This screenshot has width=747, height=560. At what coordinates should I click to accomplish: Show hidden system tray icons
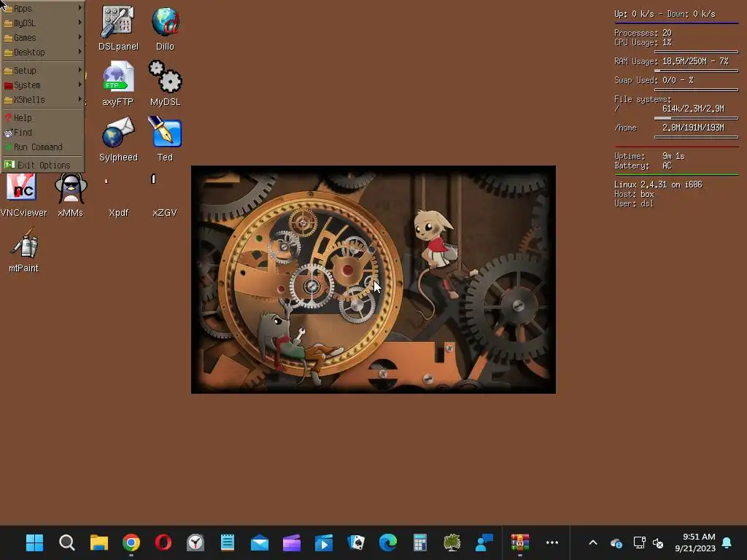(x=593, y=542)
